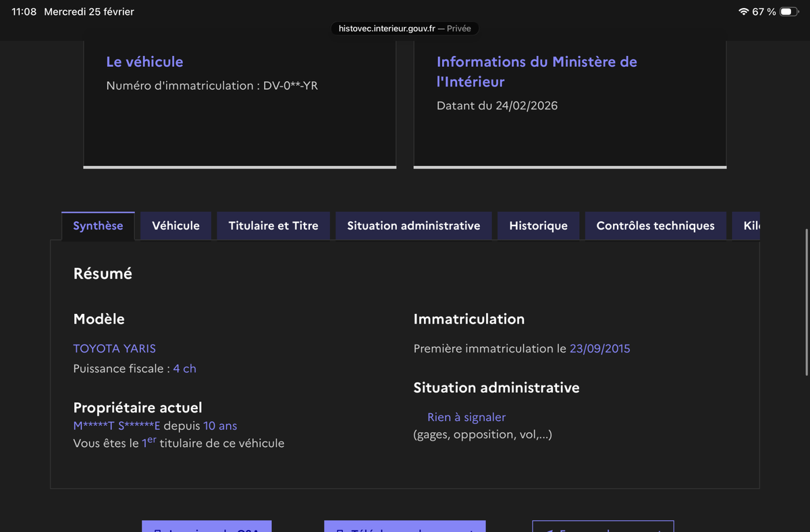Viewport: 810px width, 532px height.
Task: Click the TOYOTA YARIS model text
Action: (114, 348)
